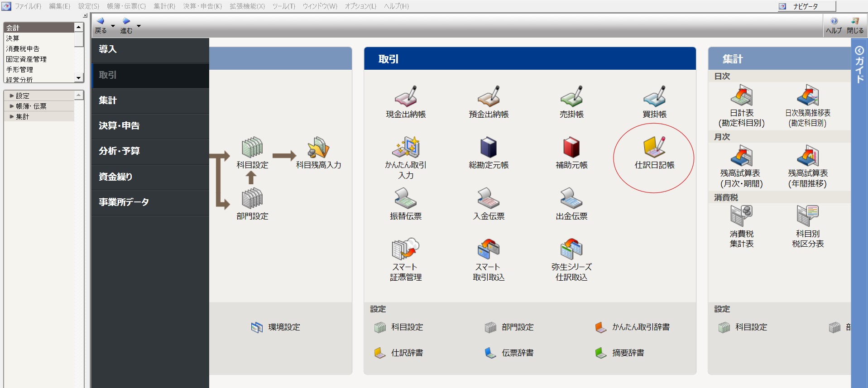Open 仕訳辞書 link
The image size is (868, 388).
399,353
